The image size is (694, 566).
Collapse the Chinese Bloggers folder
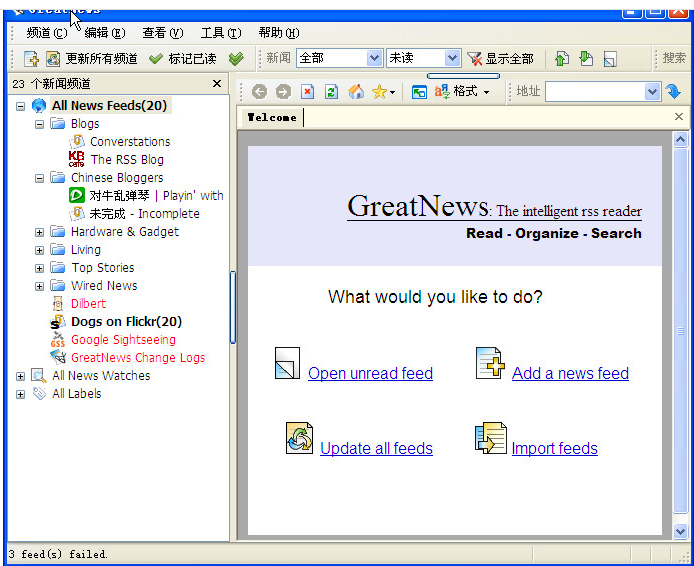click(39, 178)
